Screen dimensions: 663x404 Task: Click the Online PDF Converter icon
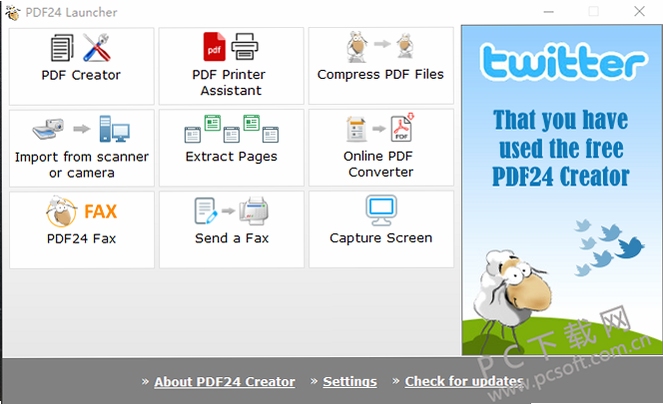pyautogui.click(x=380, y=128)
